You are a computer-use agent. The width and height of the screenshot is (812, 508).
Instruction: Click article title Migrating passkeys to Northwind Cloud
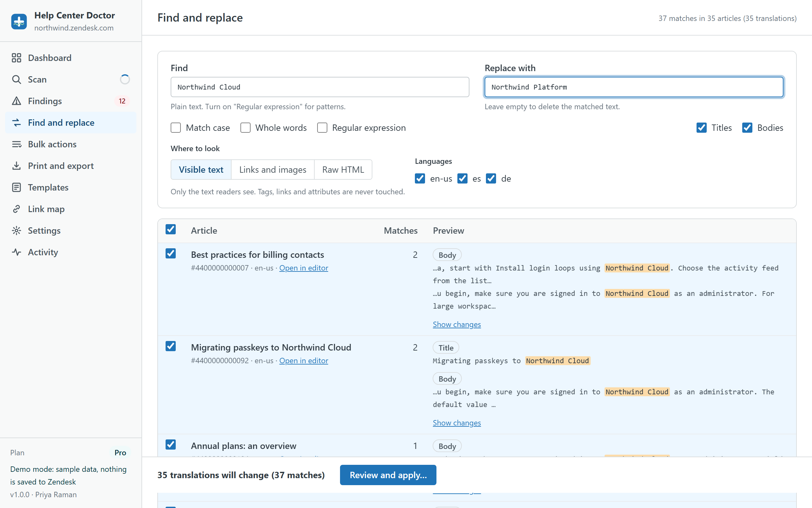pyautogui.click(x=271, y=347)
